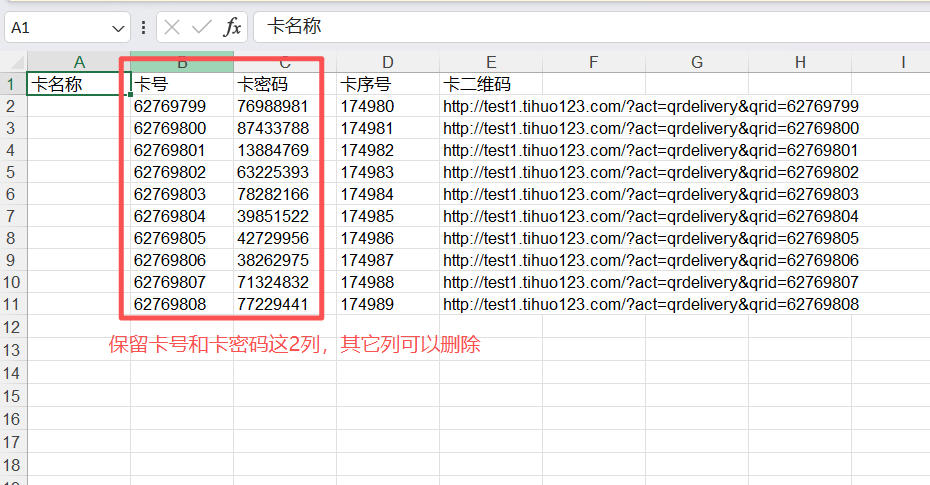Viewport: 930px width, 485px height.
Task: Select column B header
Action: coord(181,62)
